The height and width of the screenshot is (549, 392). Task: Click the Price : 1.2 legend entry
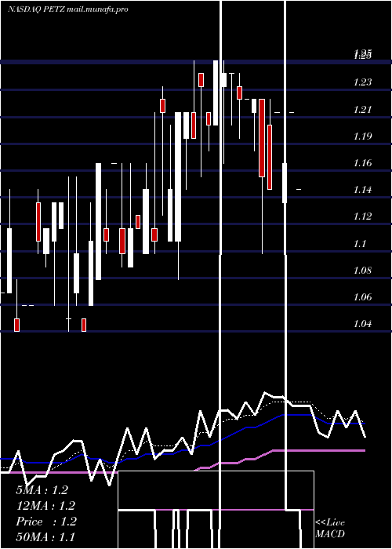pyautogui.click(x=45, y=522)
